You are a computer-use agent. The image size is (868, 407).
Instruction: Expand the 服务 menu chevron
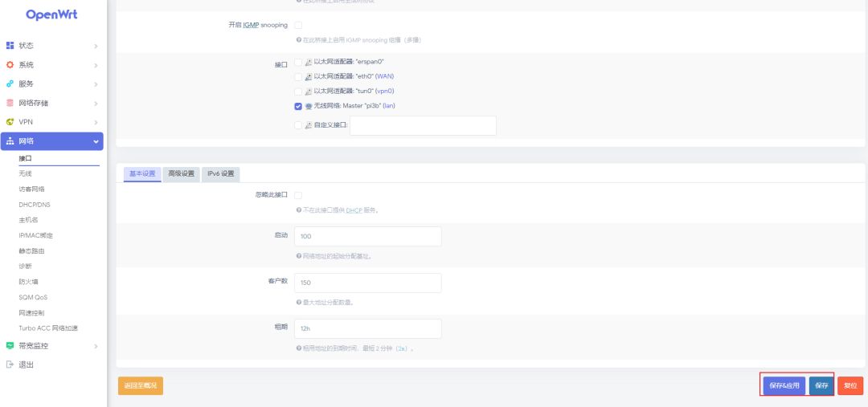coord(96,84)
